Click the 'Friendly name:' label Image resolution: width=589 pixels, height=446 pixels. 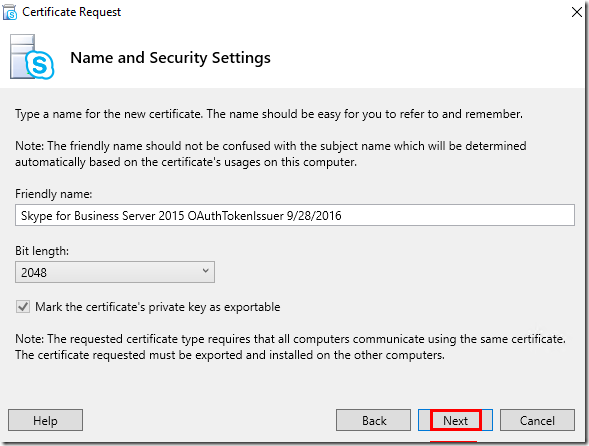(53, 194)
